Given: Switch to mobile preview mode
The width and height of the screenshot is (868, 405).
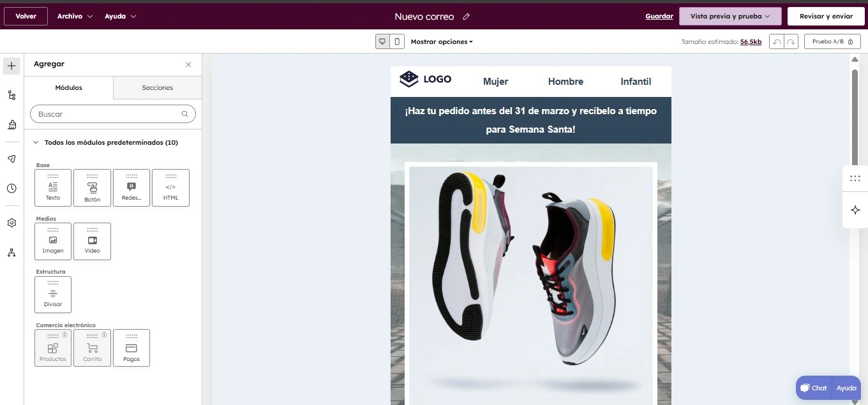Looking at the screenshot, I should tap(397, 41).
